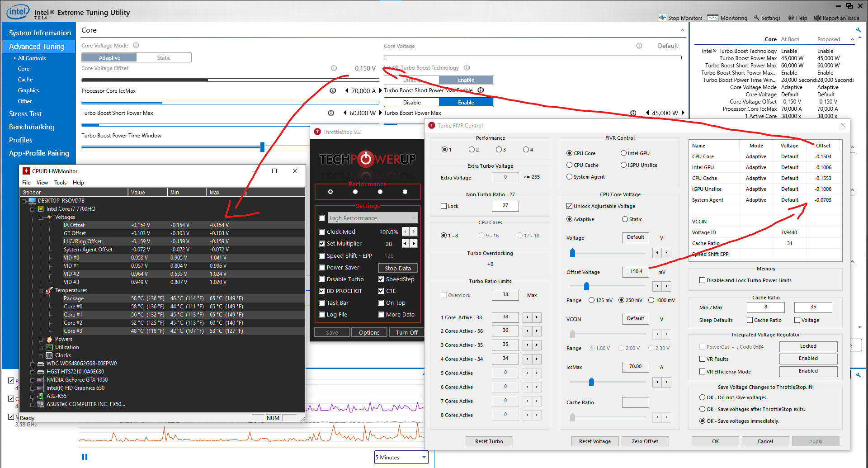The height and width of the screenshot is (468, 868).
Task: Open XTU Help
Action: point(797,18)
